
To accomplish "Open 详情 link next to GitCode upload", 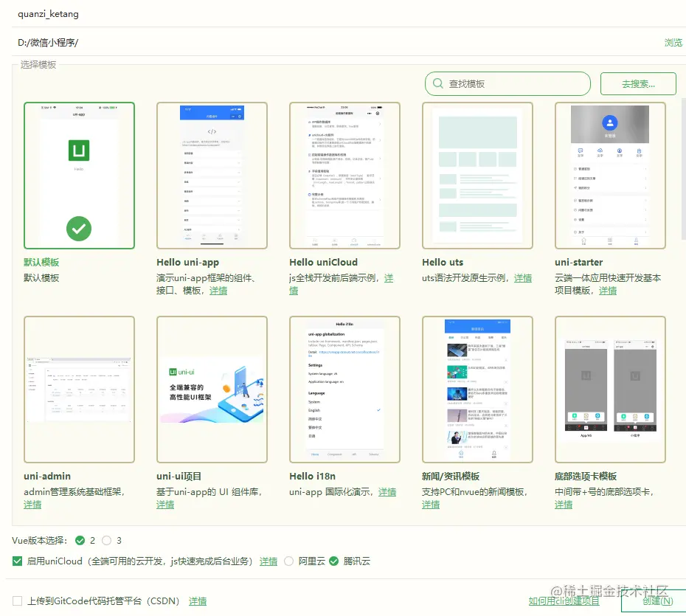I will pos(197,601).
